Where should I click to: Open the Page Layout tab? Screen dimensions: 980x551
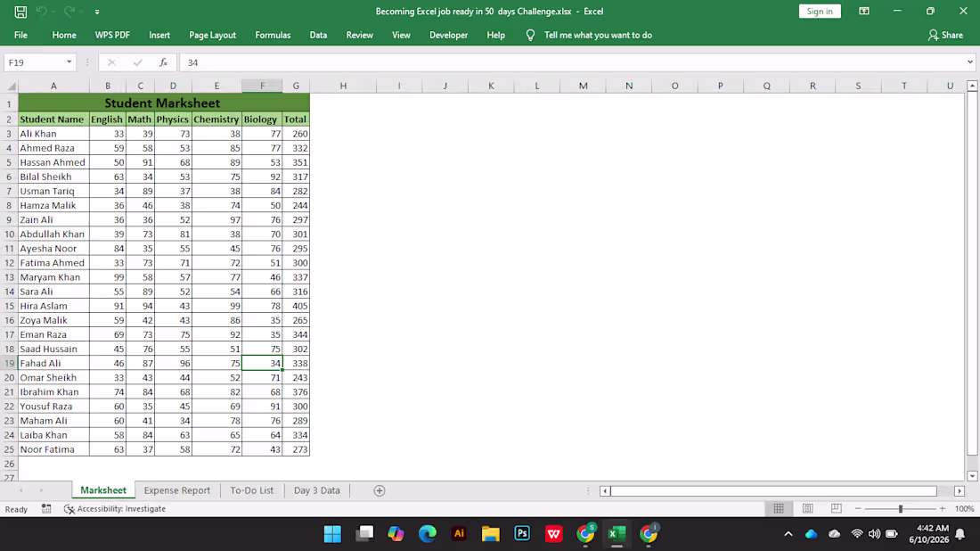coord(213,35)
